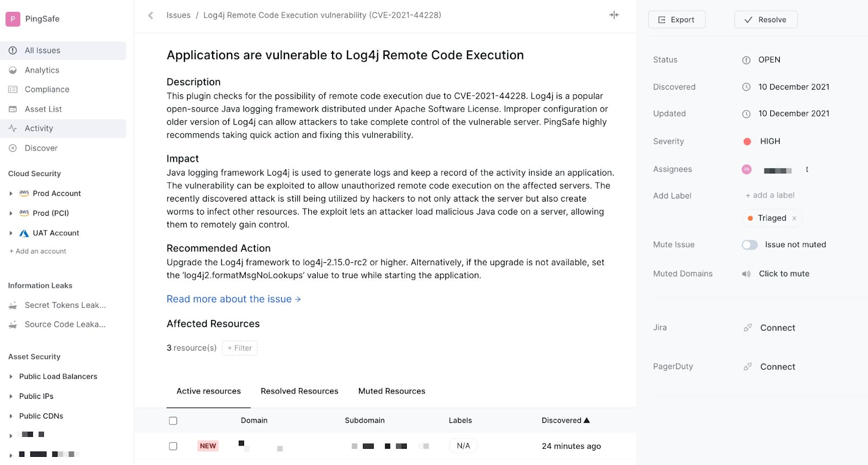Viewport: 868px width, 465px height.
Task: Expand Public Load Balancers
Action: 11,377
